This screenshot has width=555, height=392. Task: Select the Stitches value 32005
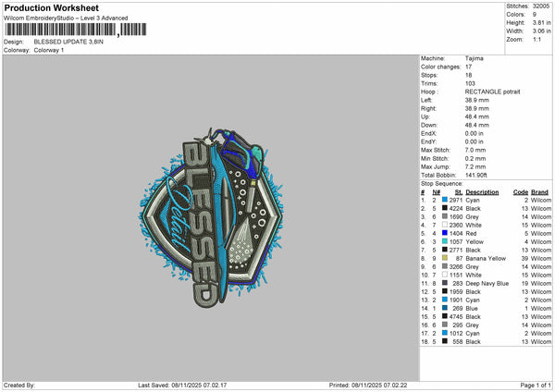pos(541,6)
